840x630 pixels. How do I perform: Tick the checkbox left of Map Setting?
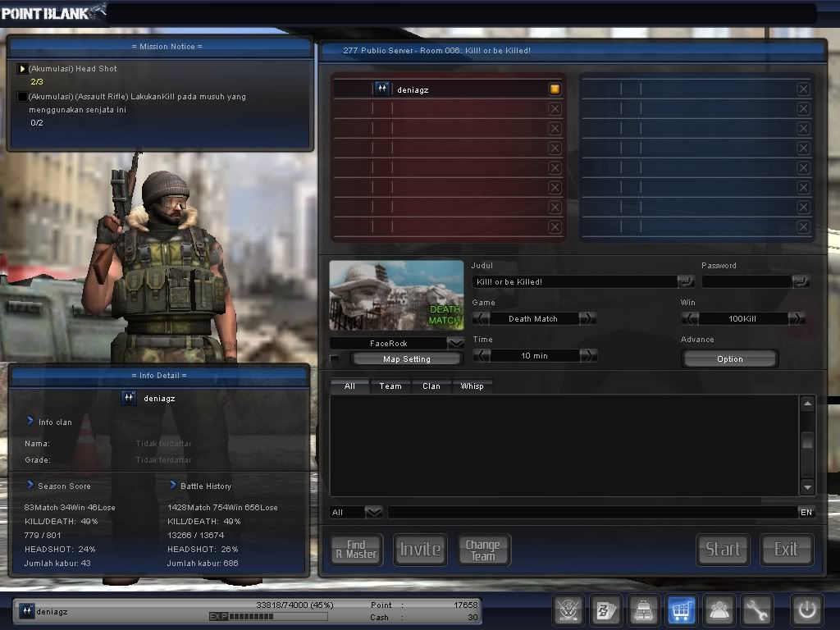coord(335,359)
